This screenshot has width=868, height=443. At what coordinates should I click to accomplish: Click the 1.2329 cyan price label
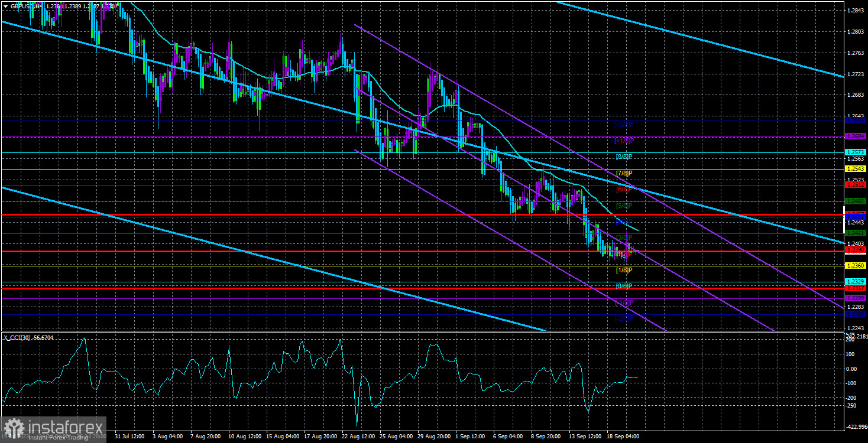[856, 282]
